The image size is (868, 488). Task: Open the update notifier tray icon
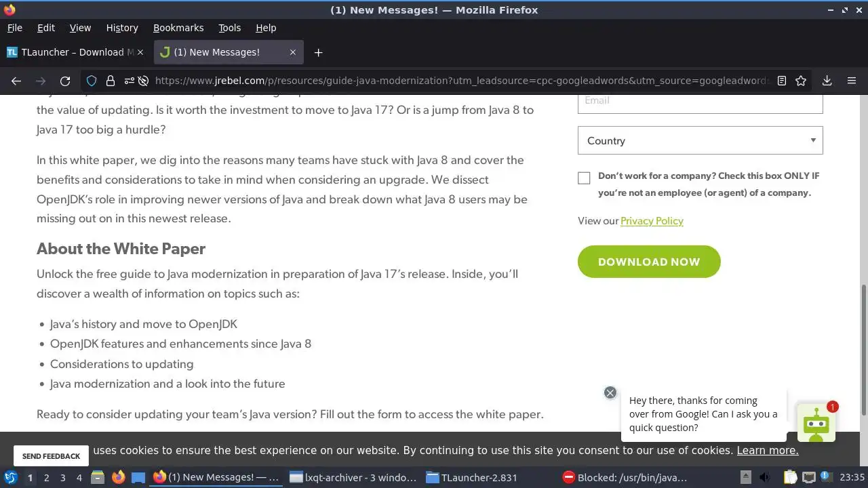pyautogui.click(x=825, y=477)
